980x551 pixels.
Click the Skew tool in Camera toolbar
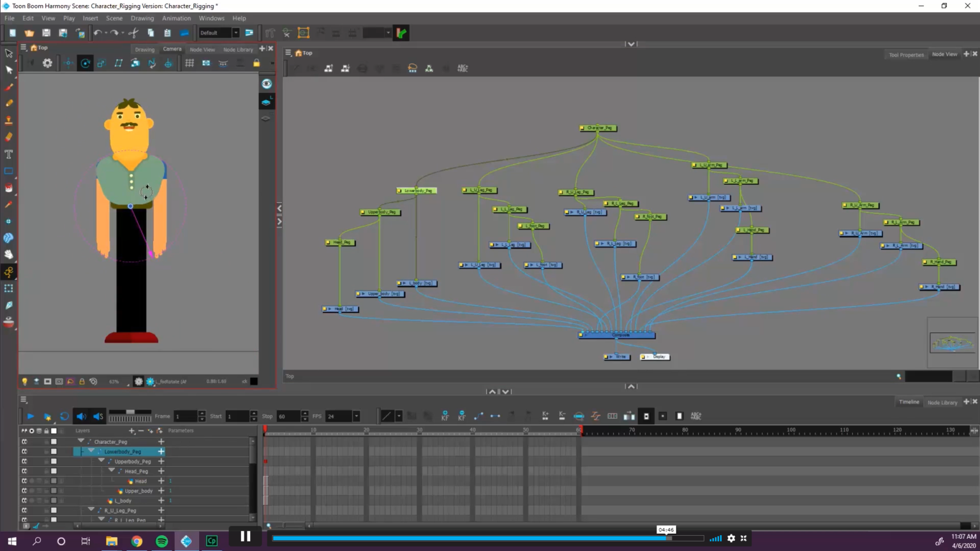pyautogui.click(x=118, y=63)
